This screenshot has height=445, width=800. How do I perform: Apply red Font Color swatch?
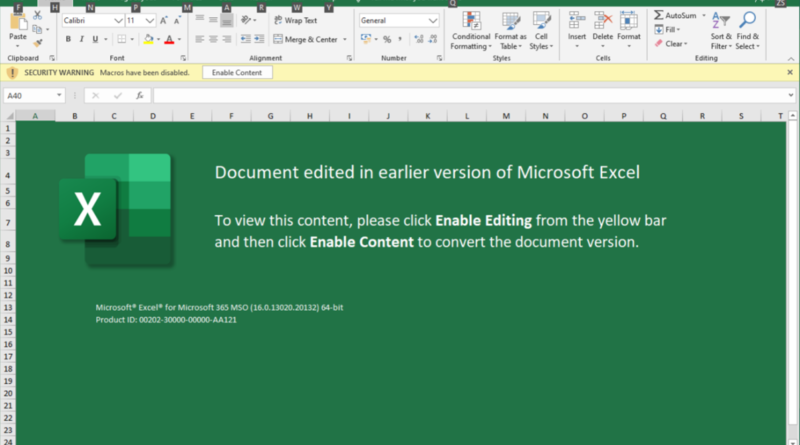[x=169, y=39]
